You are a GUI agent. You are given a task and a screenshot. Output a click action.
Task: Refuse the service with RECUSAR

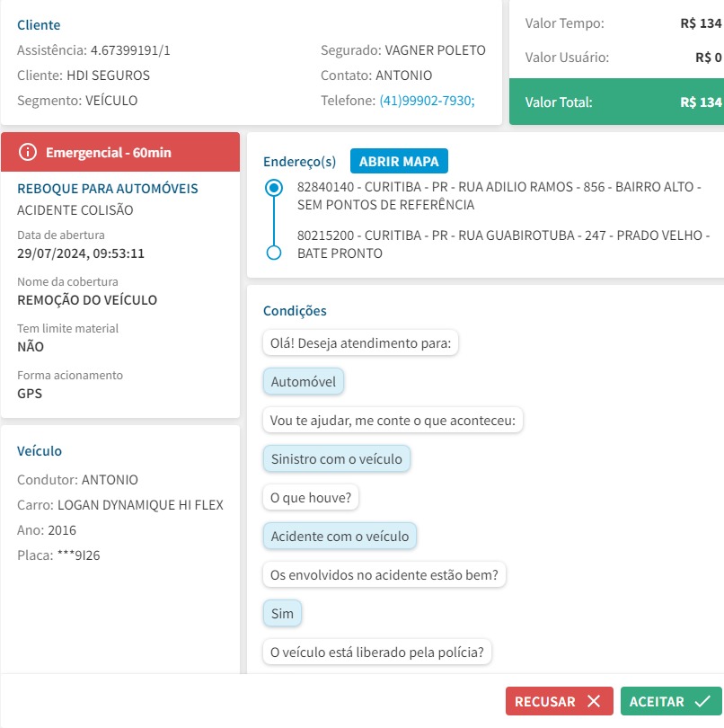pos(560,701)
